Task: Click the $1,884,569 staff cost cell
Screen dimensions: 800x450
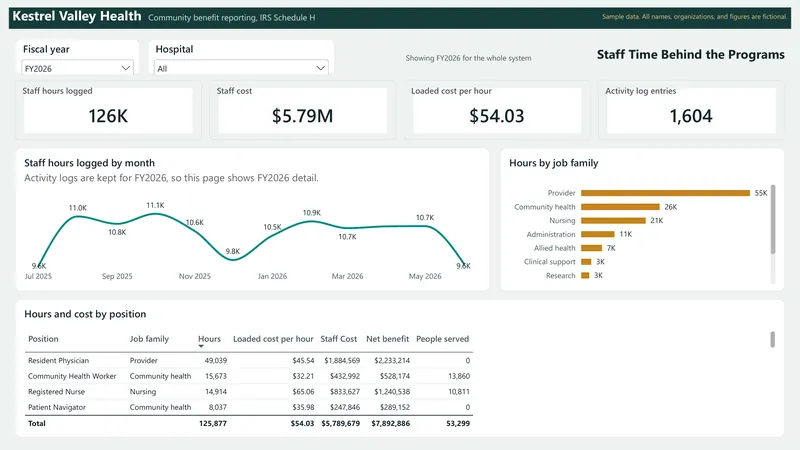Action: click(342, 360)
